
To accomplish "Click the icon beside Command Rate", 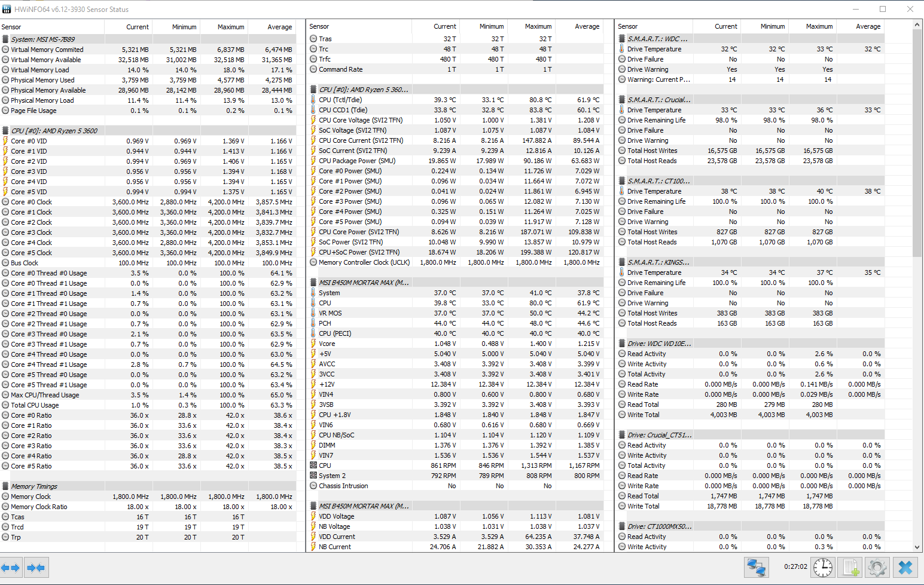I will [313, 69].
